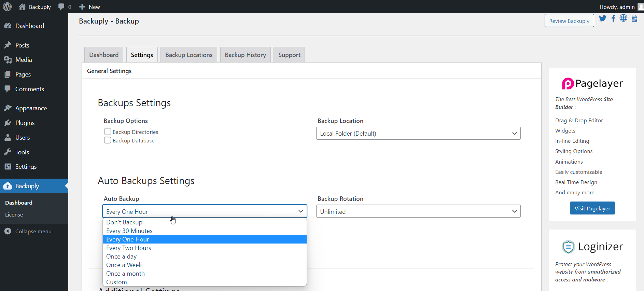
Task: Open Appearance via paintbrush icon
Action: tap(8, 108)
